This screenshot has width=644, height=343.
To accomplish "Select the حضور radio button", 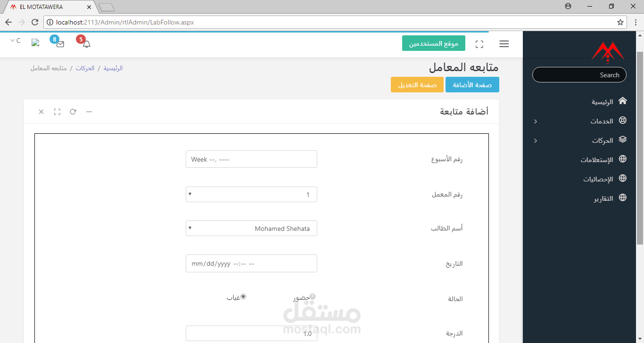I will tap(313, 296).
